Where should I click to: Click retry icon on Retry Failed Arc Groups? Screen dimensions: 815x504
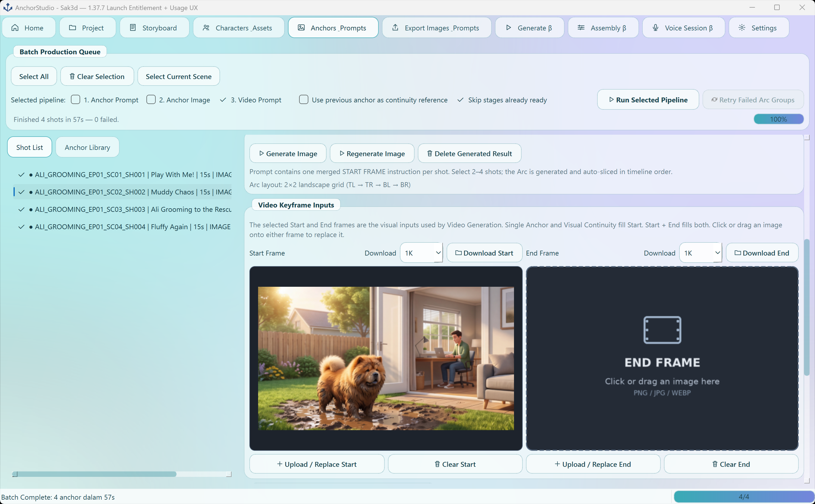pyautogui.click(x=714, y=100)
